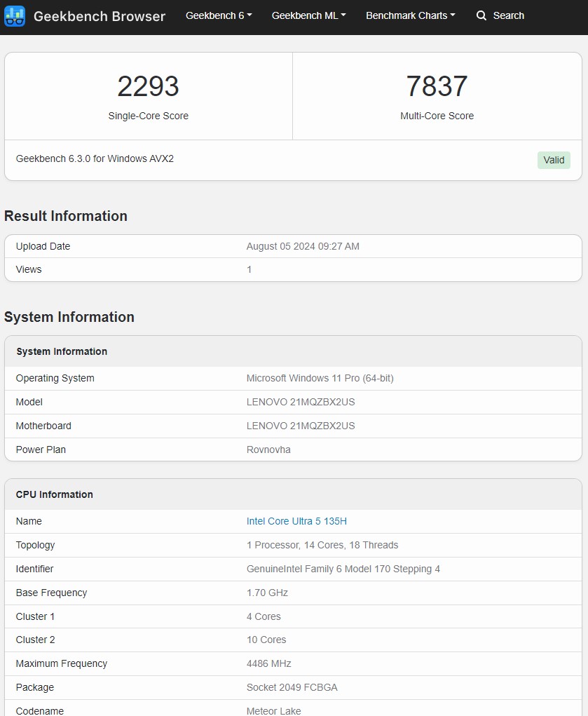Image resolution: width=588 pixels, height=716 pixels.
Task: Expand the Geekbench ML dropdown
Action: coord(308,15)
